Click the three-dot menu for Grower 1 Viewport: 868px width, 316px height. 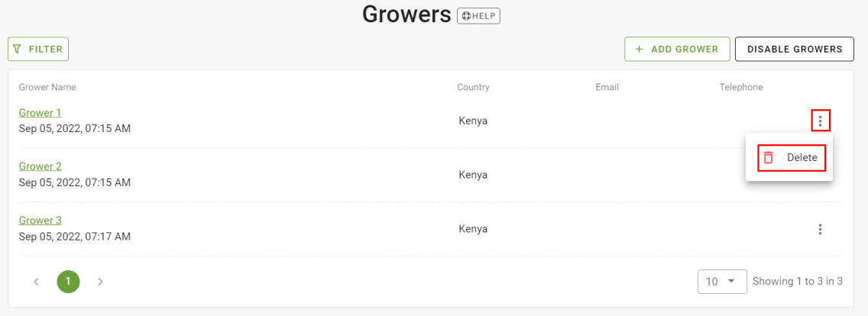pos(821,120)
